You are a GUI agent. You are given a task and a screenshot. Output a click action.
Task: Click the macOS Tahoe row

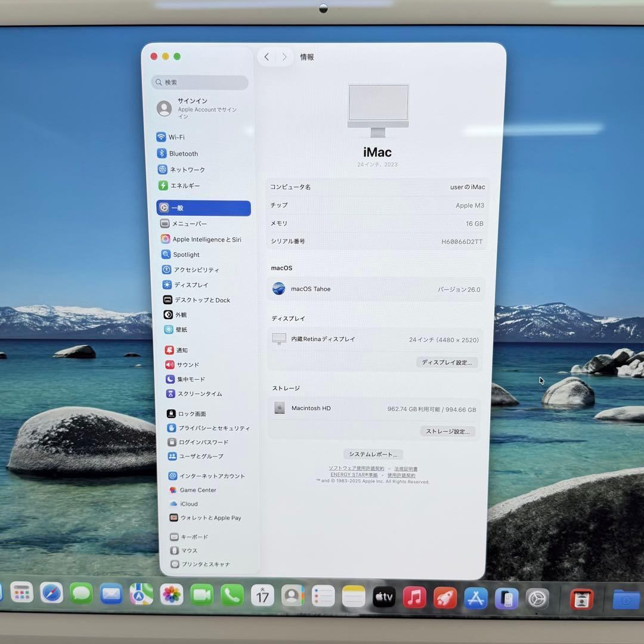click(x=376, y=289)
